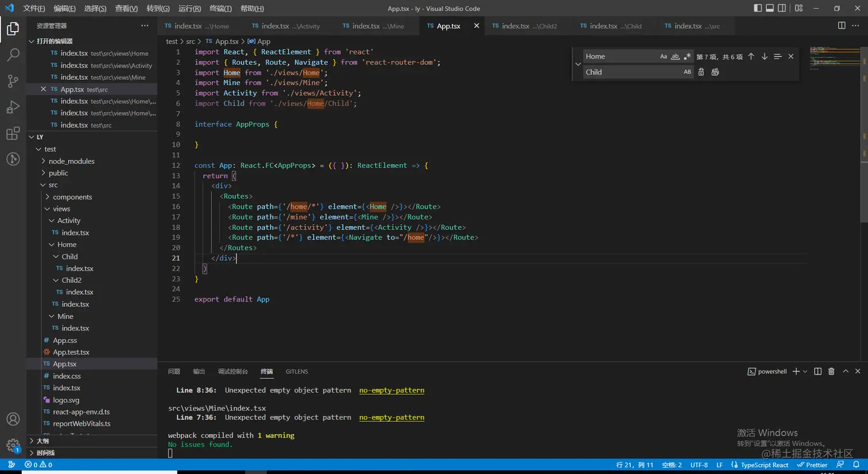Image resolution: width=868 pixels, height=474 pixels.
Task: Split the terminal panel
Action: [x=817, y=372]
